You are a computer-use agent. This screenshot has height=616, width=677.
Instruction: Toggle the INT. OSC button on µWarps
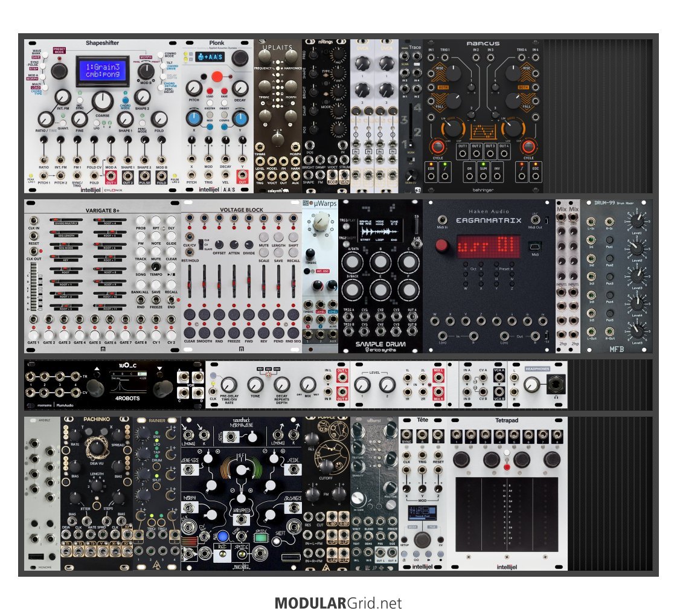307,271
